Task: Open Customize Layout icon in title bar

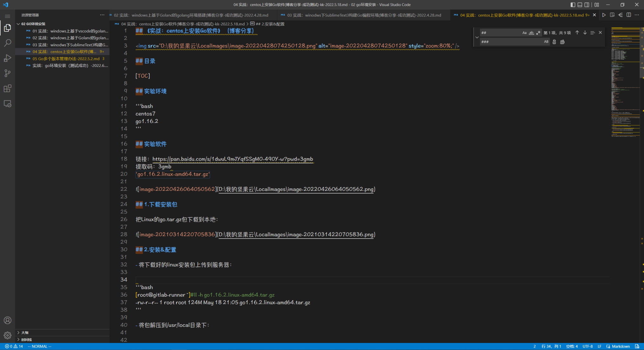Action: tap(597, 5)
